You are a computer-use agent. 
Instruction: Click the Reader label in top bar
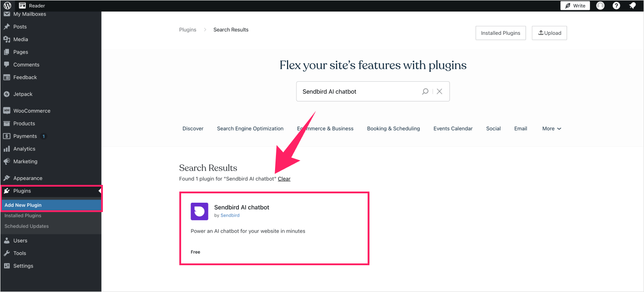point(37,6)
